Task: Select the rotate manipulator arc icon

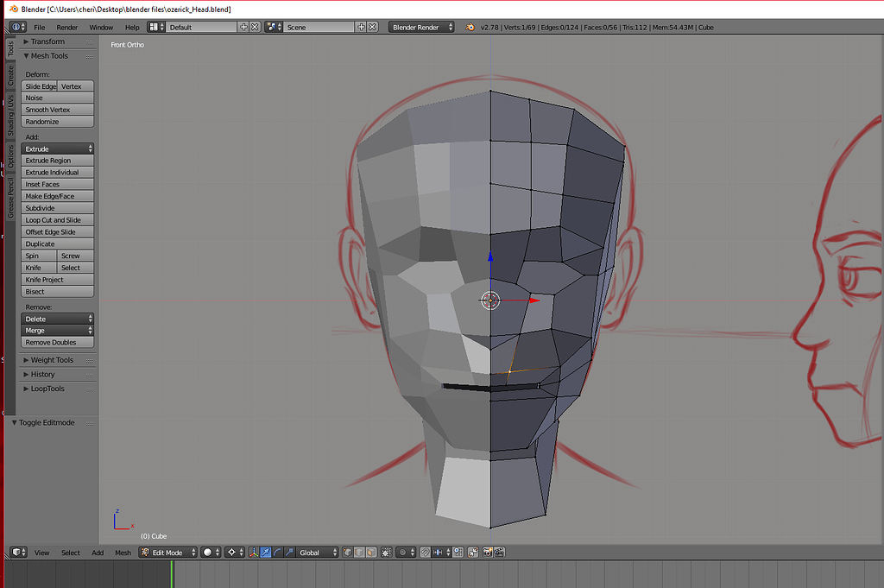Action: pos(277,553)
